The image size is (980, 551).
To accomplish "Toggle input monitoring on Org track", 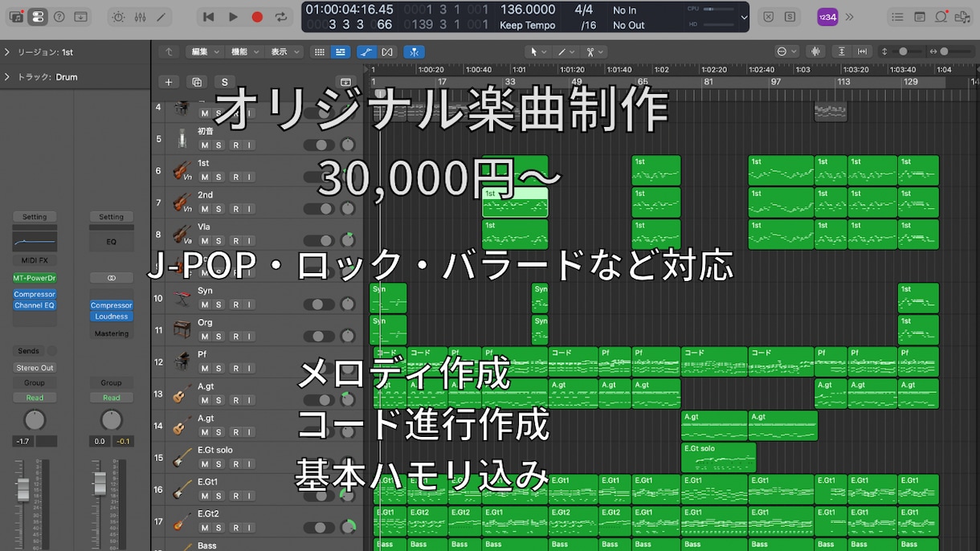I will coord(250,337).
